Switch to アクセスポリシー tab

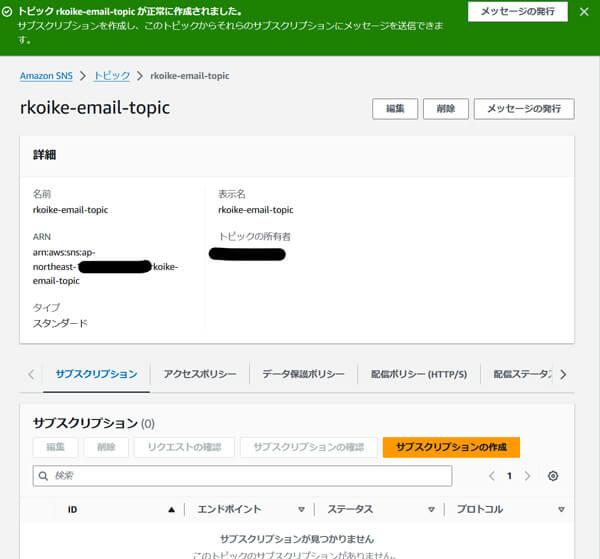(200, 374)
